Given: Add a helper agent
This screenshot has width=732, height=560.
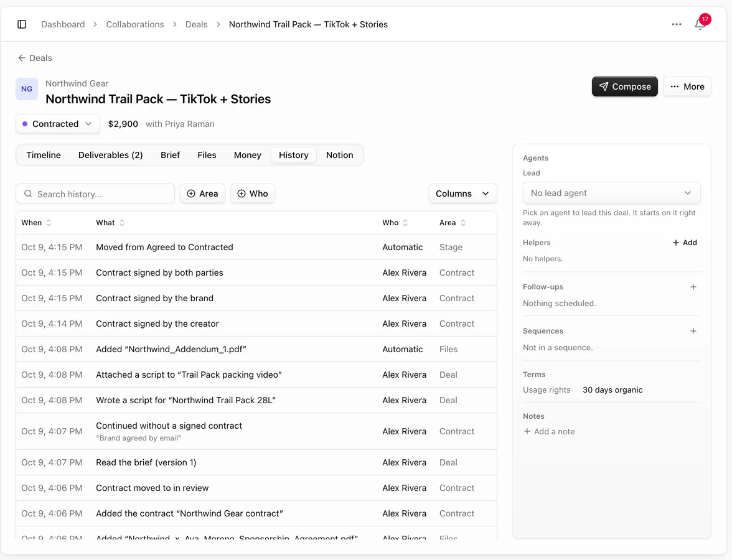Looking at the screenshot, I should click(x=685, y=243).
